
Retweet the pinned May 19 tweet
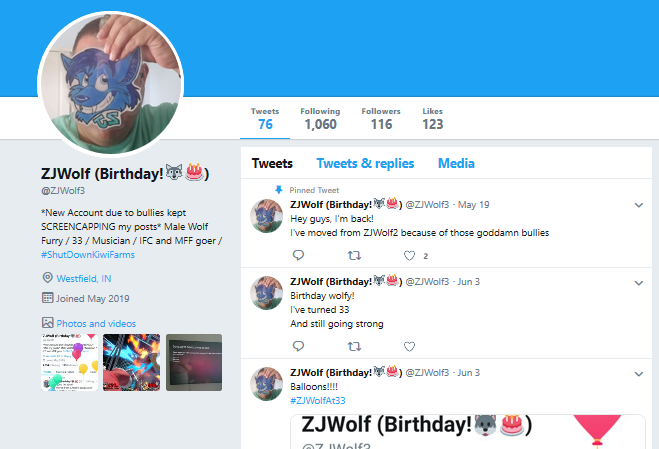(x=354, y=255)
